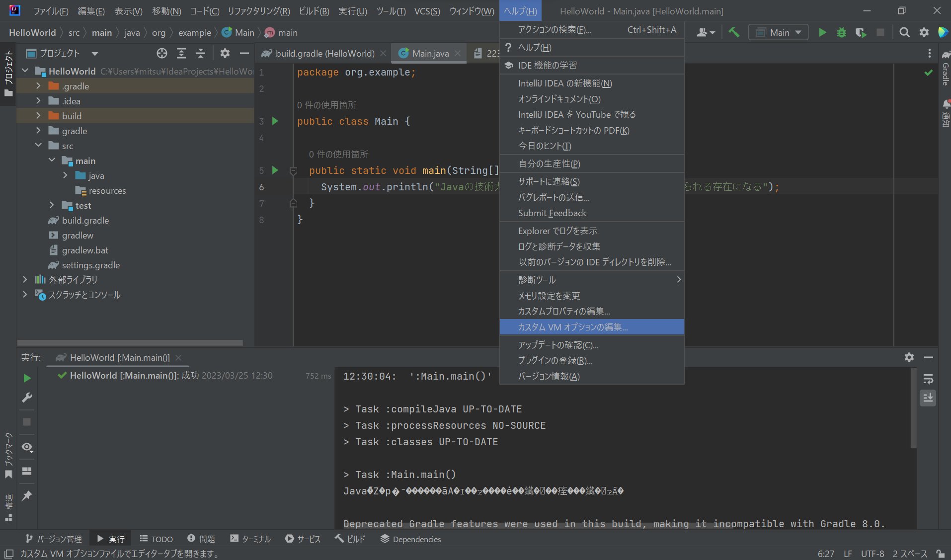
Task: Switch to the build.gradle editor tab
Action: [x=323, y=53]
